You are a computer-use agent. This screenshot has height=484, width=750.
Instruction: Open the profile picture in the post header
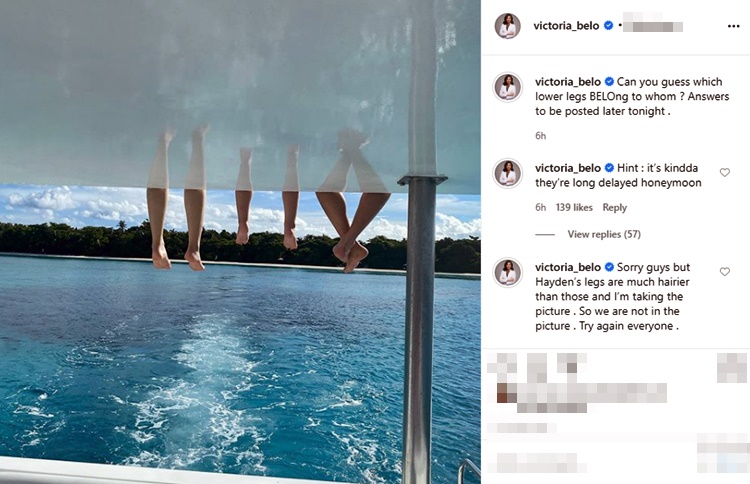pyautogui.click(x=507, y=26)
